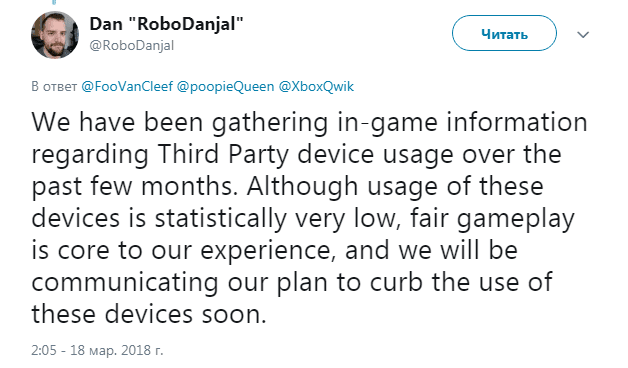Click the "В ответ" reply label
628x368 pixels.
[x=54, y=86]
